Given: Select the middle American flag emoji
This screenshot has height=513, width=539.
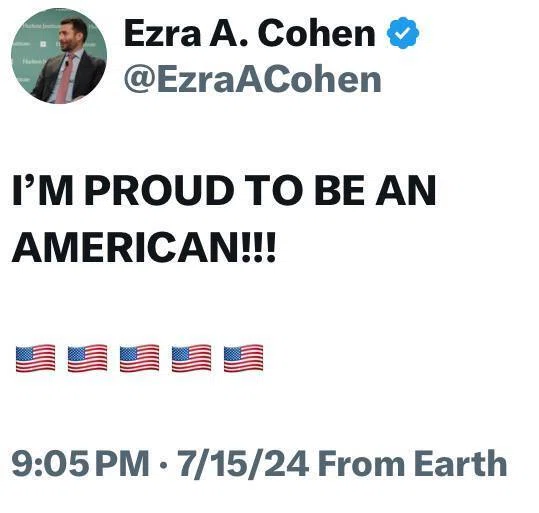Looking at the screenshot, I should tap(140, 358).
